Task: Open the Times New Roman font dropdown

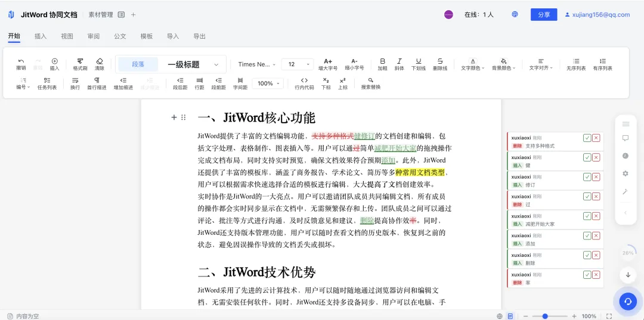Action: click(256, 64)
